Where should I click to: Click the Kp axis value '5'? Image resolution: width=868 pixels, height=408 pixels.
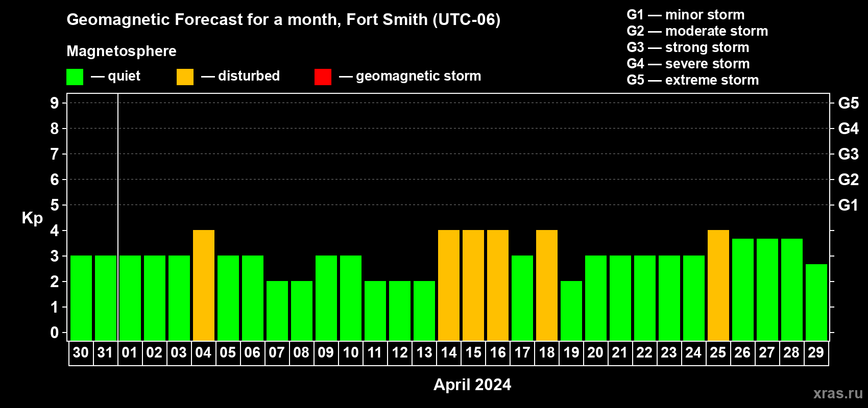[55, 205]
